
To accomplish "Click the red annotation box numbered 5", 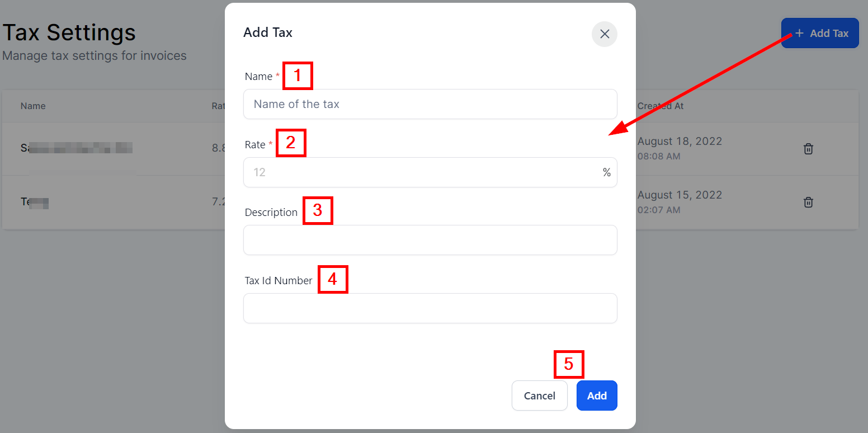I will click(x=569, y=364).
